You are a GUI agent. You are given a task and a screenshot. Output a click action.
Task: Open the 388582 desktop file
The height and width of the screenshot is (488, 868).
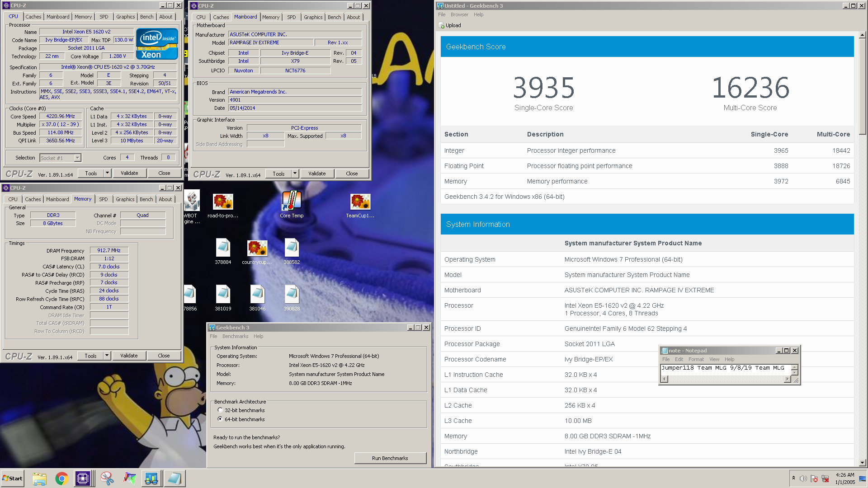click(x=292, y=252)
